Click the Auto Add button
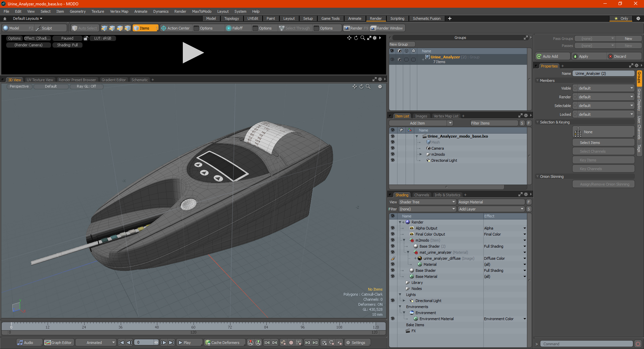 [552, 56]
